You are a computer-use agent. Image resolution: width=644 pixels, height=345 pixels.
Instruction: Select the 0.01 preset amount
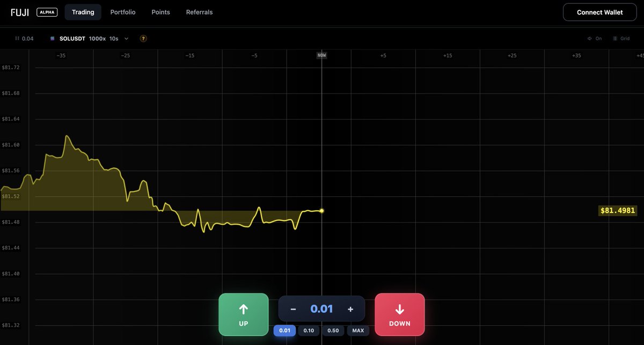(284, 331)
